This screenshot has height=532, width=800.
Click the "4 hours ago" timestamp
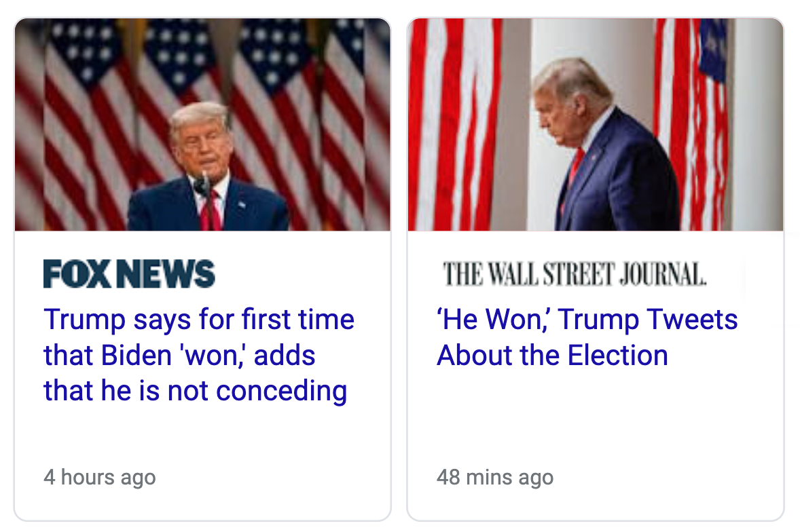click(x=100, y=477)
